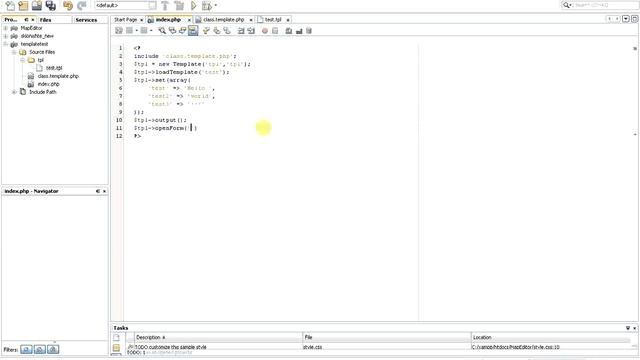
Task: Click the Toggle Bookmark editor icon
Action: coord(227,31)
